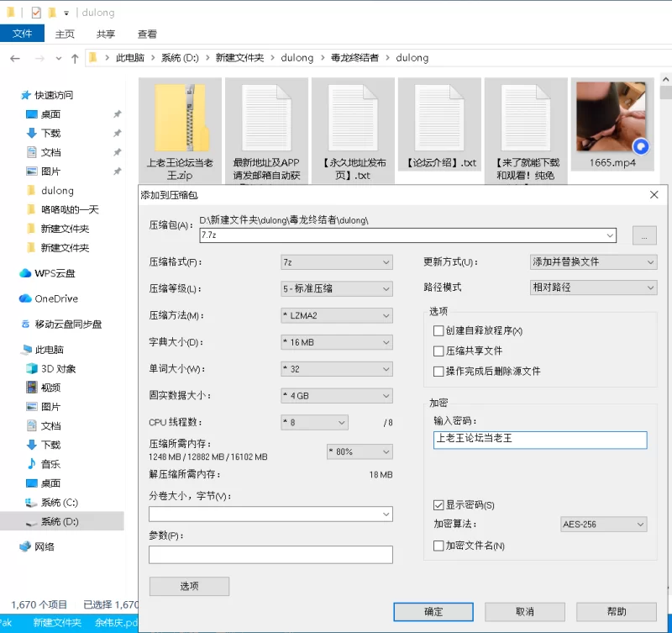Open the 3D 对象 folder icon
The image size is (672, 633).
pos(32,368)
